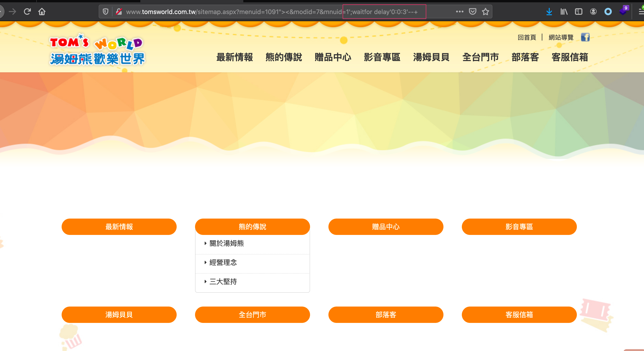Open the purple extension with badge 9

tap(624, 11)
